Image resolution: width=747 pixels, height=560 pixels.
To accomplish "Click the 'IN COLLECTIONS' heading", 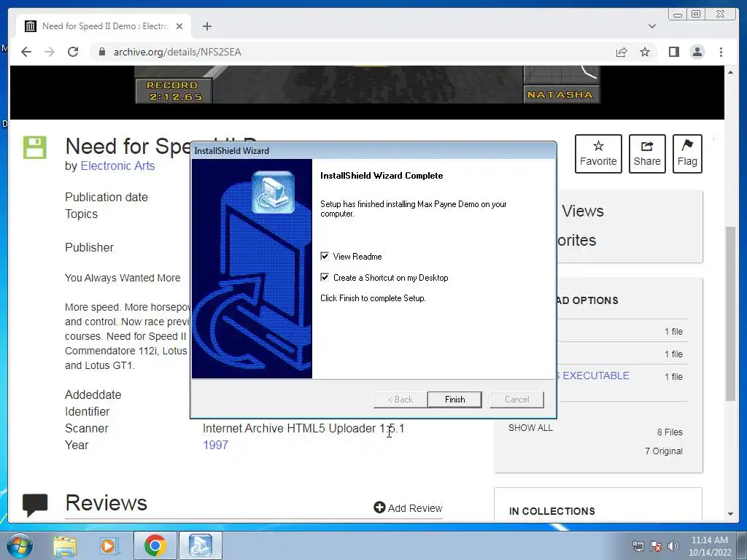I will [x=551, y=511].
